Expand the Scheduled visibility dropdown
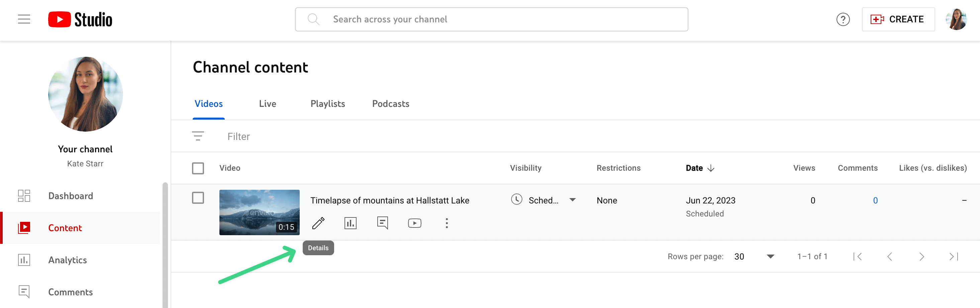 [x=572, y=200]
